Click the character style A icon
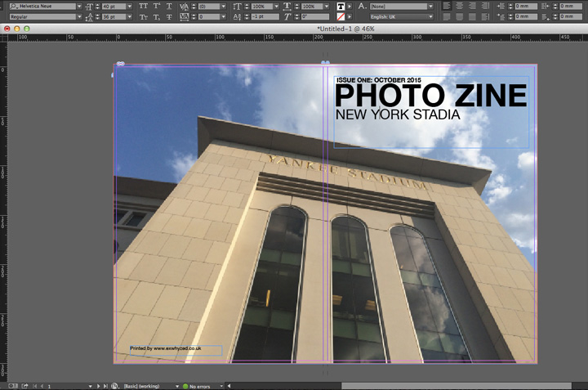588x390 pixels. 362,6
